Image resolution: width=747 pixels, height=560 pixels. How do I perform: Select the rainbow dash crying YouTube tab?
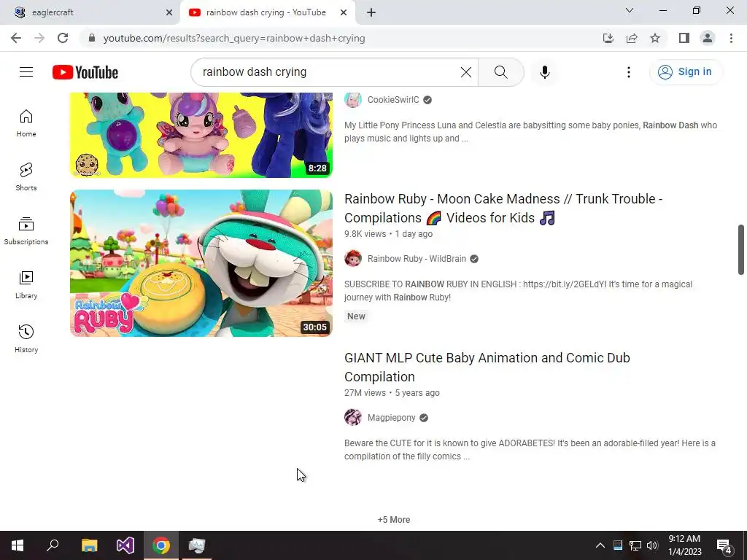(x=266, y=12)
